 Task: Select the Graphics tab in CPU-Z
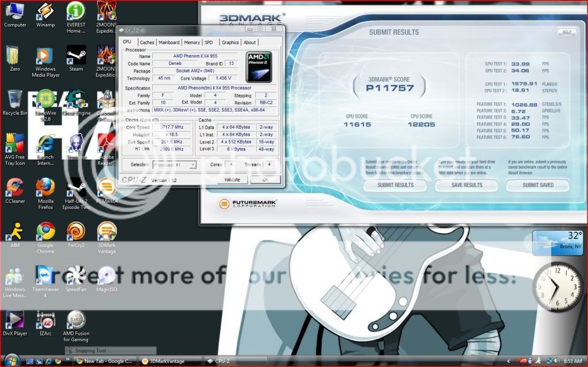coord(230,43)
